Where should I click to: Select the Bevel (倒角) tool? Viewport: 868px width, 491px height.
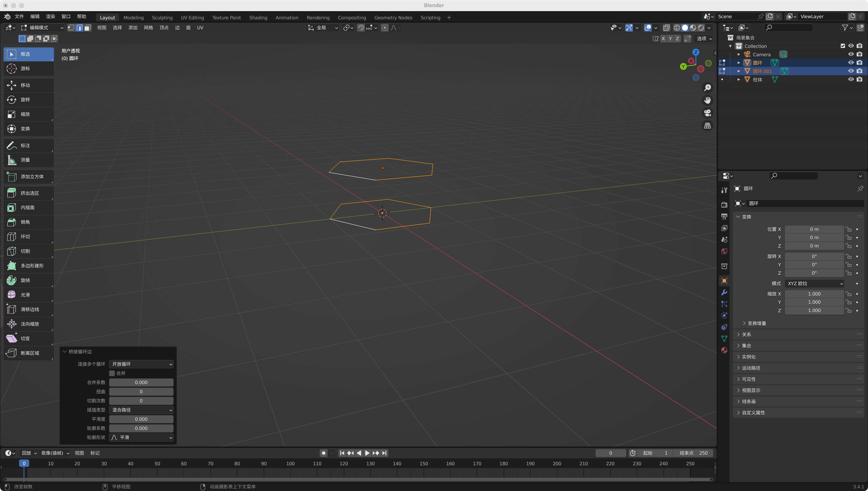[28, 222]
